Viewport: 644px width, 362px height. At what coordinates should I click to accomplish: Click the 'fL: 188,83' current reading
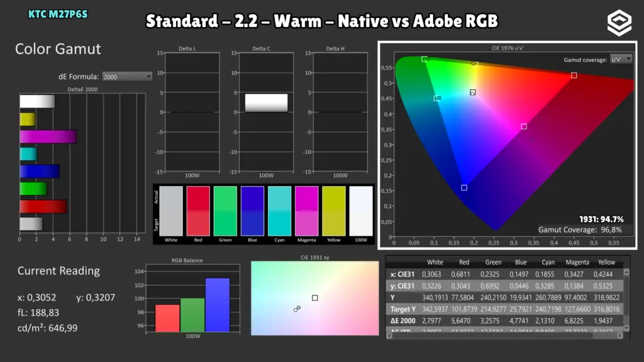38,313
